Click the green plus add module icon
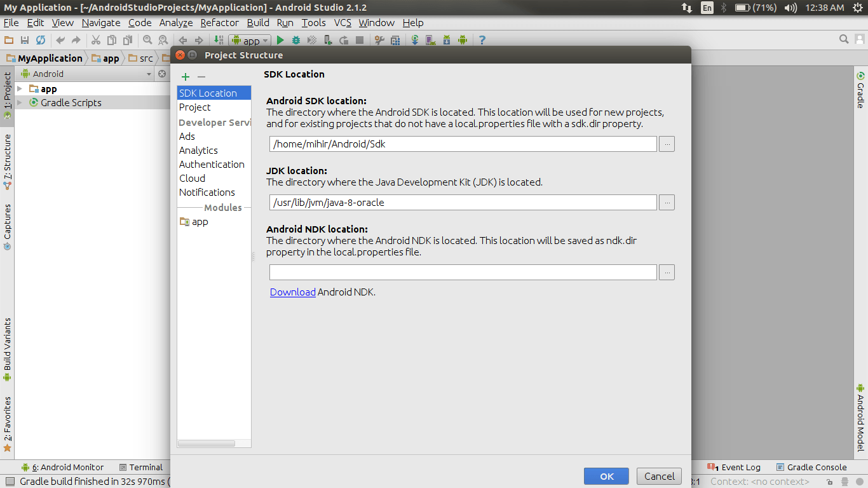868x488 pixels. click(x=186, y=77)
